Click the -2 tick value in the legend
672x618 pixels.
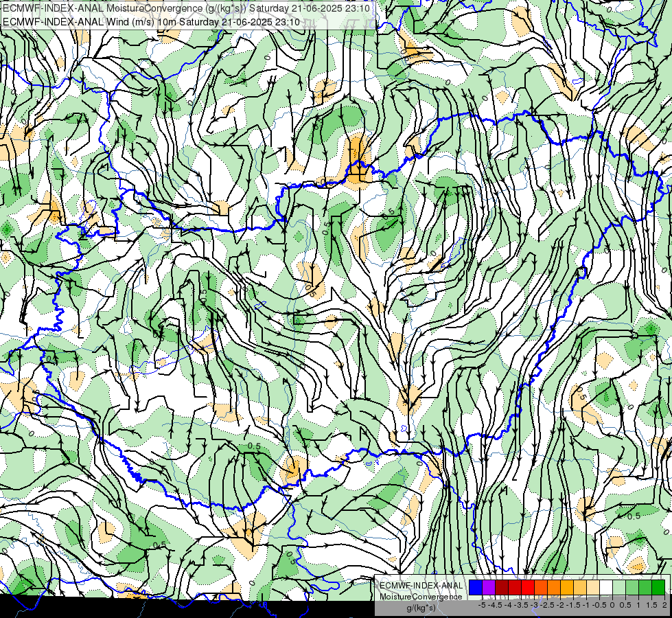(560, 605)
